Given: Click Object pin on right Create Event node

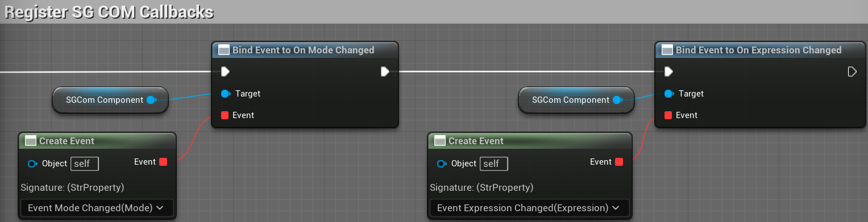Looking at the screenshot, I should [x=442, y=164].
